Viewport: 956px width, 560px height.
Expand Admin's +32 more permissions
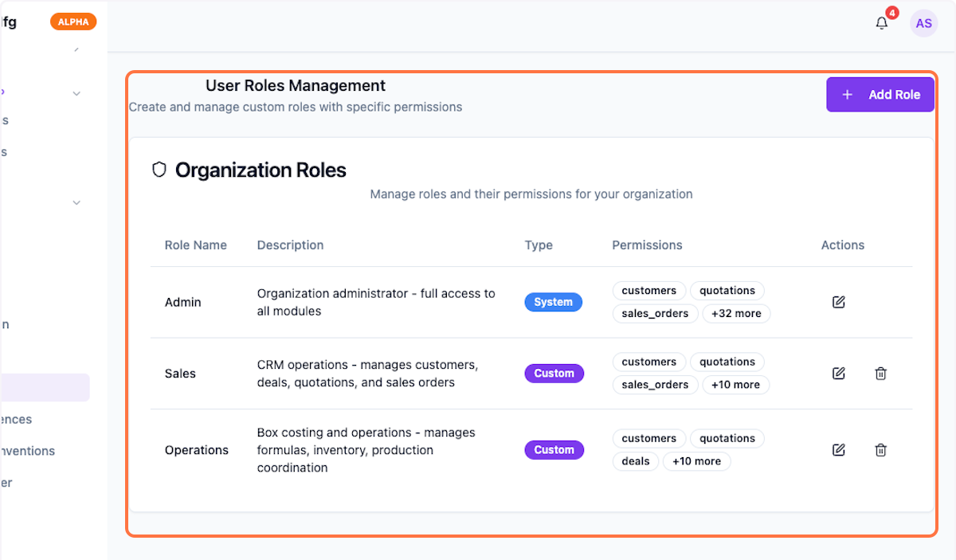click(x=736, y=314)
